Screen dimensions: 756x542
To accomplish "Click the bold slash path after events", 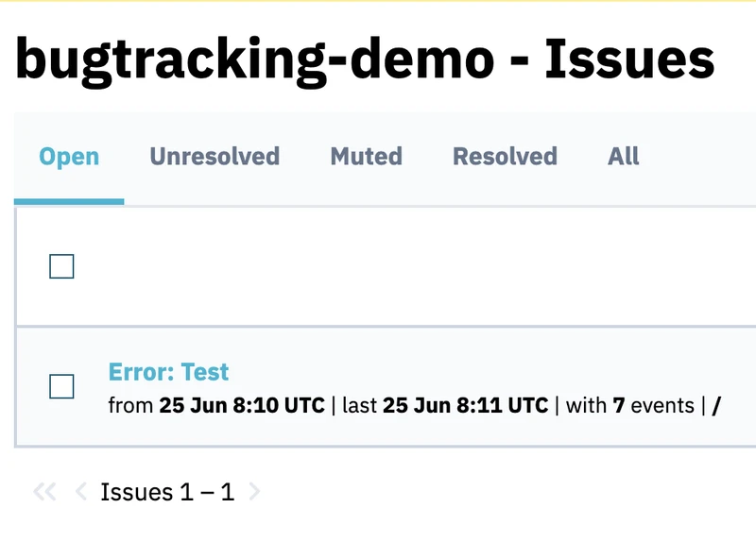I will [x=716, y=406].
